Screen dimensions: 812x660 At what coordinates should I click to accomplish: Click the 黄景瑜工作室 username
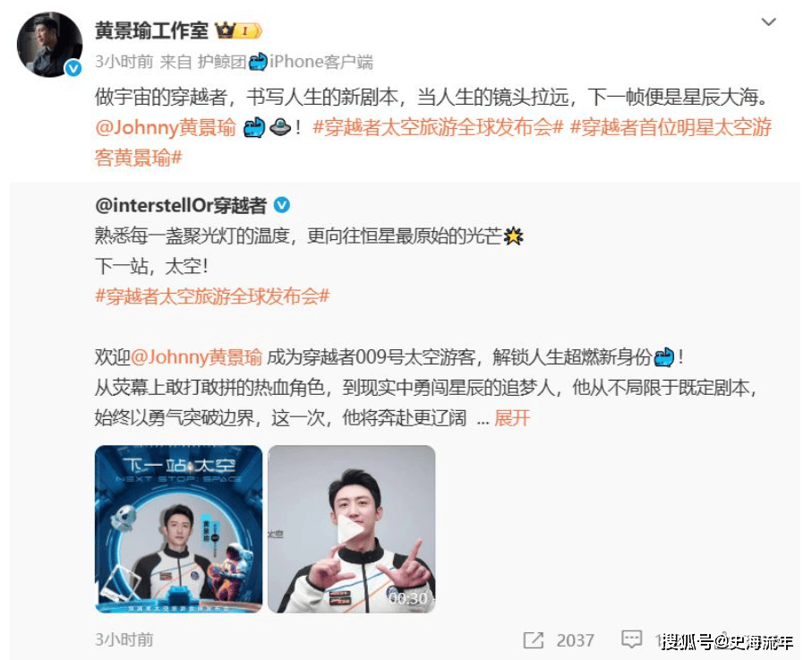point(151,30)
